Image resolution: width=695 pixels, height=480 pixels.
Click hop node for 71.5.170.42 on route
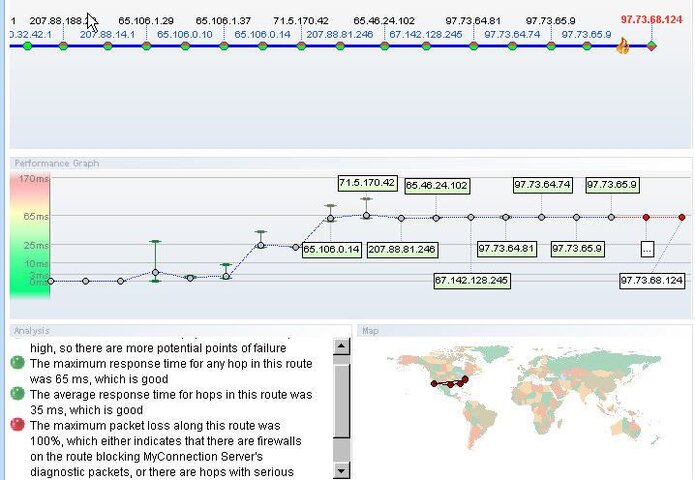tap(301, 46)
